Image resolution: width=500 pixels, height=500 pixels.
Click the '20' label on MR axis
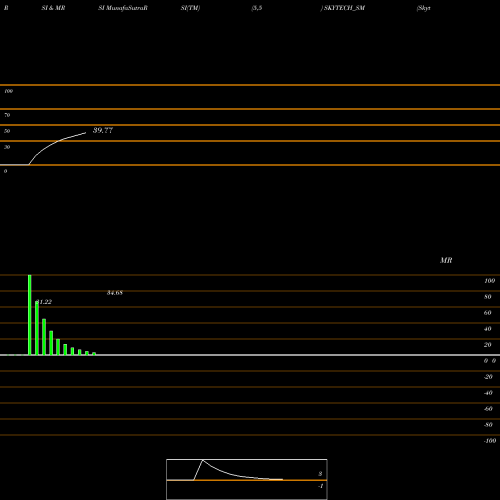point(488,345)
